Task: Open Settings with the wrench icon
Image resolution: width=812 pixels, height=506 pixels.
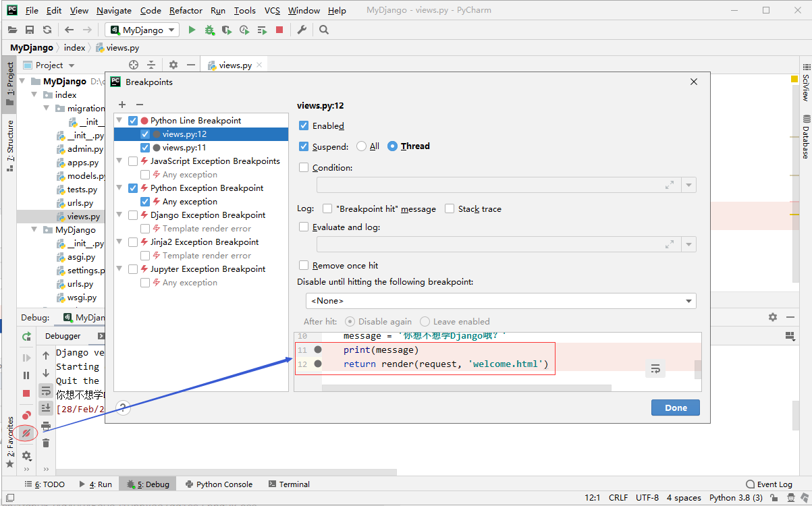Action: pos(302,30)
